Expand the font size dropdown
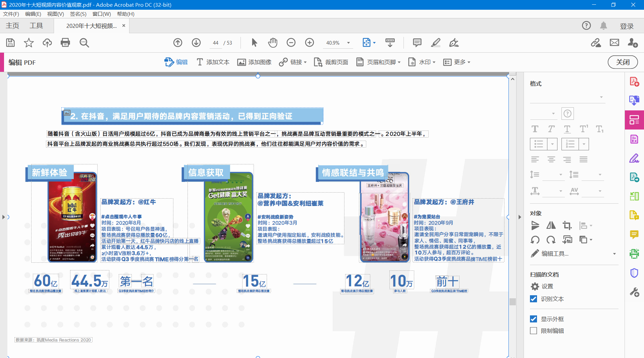644x358 pixels. (x=553, y=113)
